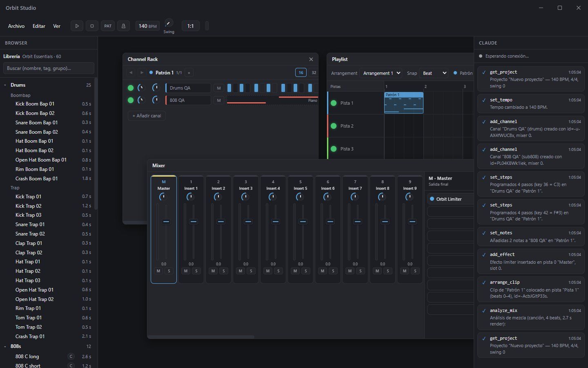Open the Arrangement 1 dropdown in Playlist
The image size is (588, 368).
tap(381, 73)
